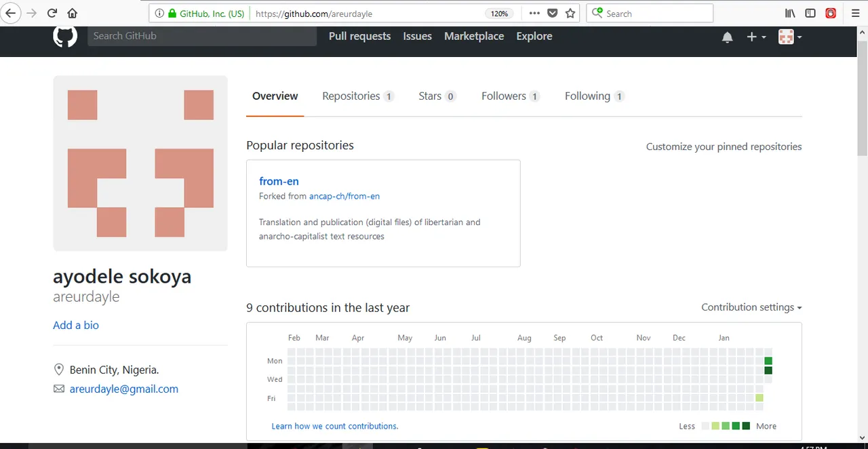Go to Pull requests in header

pos(359,36)
